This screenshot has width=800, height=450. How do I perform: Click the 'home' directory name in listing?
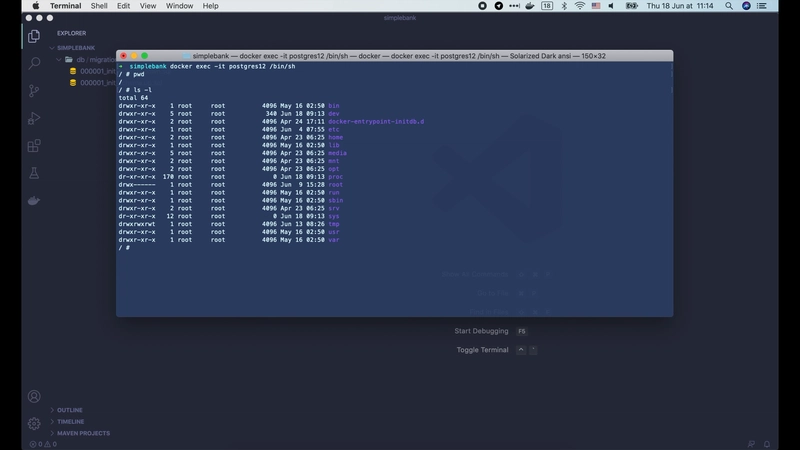click(336, 137)
